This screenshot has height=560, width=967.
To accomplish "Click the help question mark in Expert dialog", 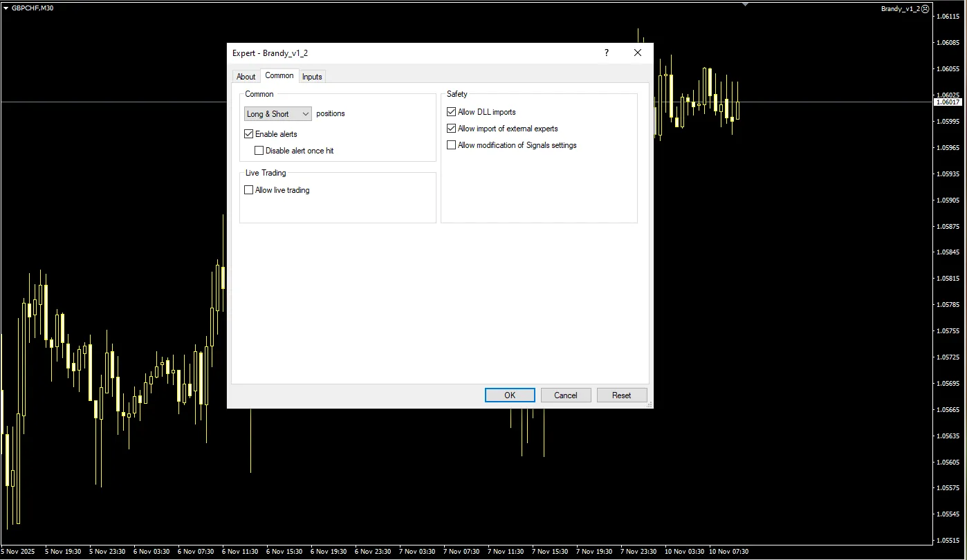I will click(x=607, y=53).
